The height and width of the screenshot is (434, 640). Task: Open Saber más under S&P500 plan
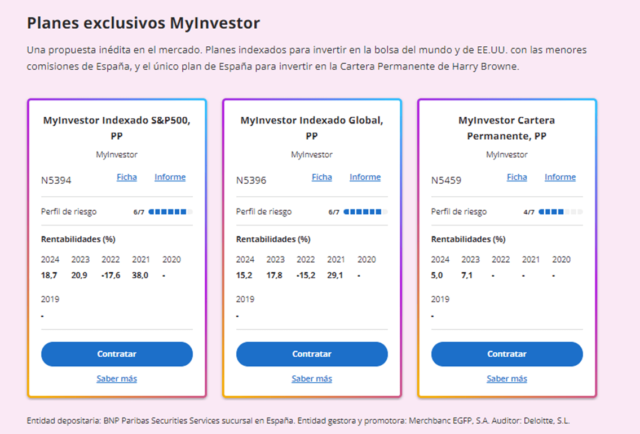click(x=117, y=379)
